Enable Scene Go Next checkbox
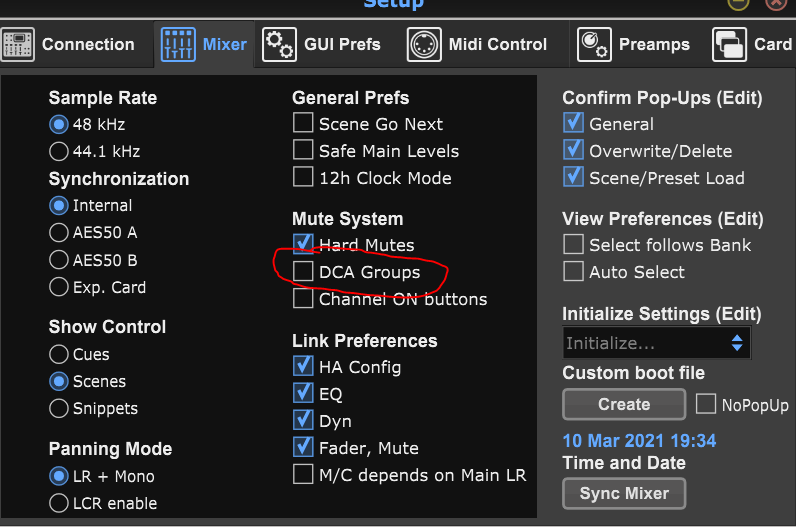Viewport: 796px width, 527px height. 303,123
